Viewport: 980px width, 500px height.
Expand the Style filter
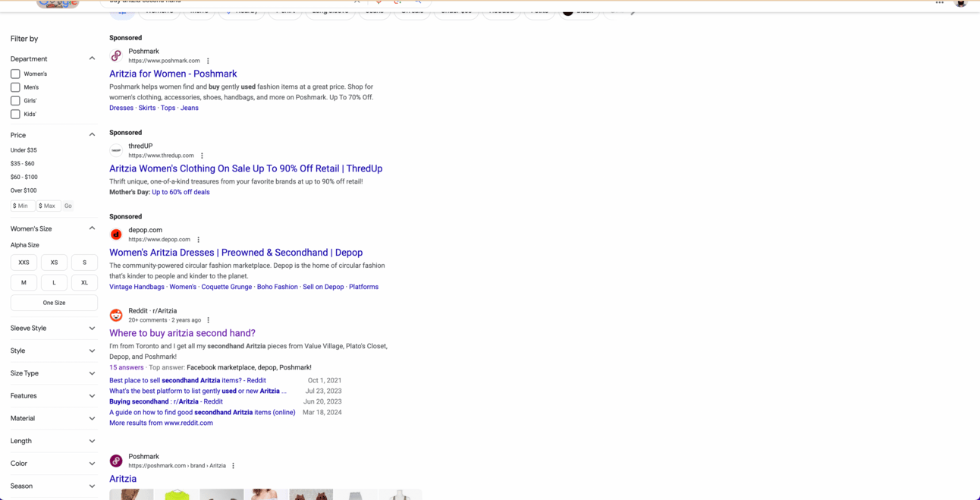[92, 351]
